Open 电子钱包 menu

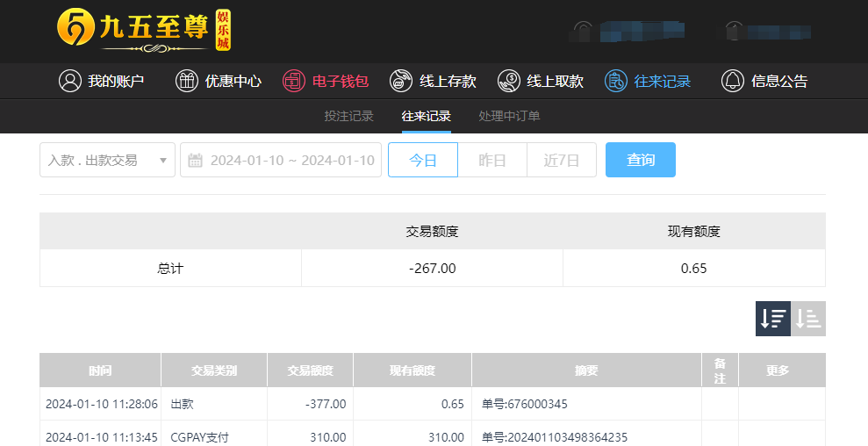tap(326, 81)
